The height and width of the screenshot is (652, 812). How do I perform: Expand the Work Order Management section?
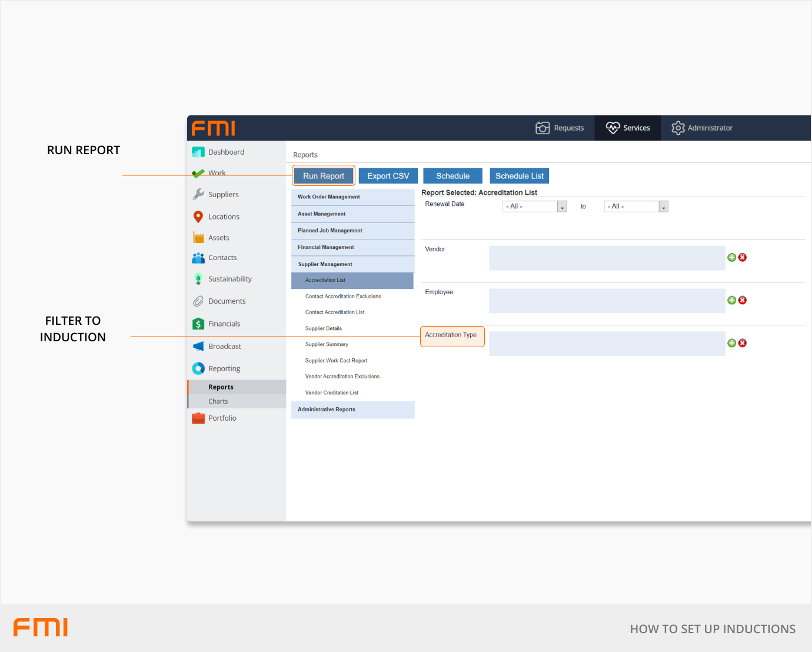point(352,197)
